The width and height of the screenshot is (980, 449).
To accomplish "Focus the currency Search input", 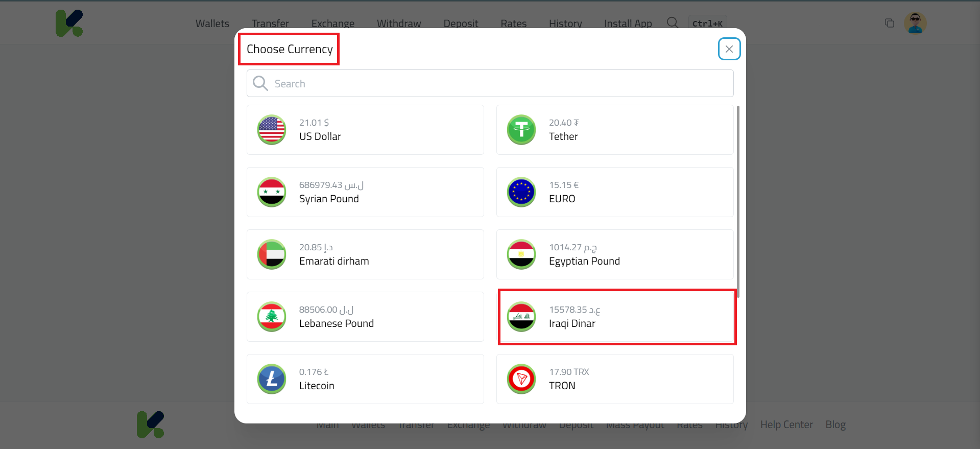I will (490, 83).
